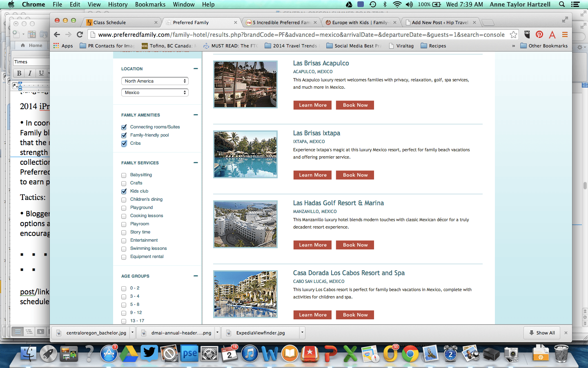Image resolution: width=588 pixels, height=368 pixels.
Task: Open download menu for centraloregon_bachelor.jpg
Action: coord(132,333)
